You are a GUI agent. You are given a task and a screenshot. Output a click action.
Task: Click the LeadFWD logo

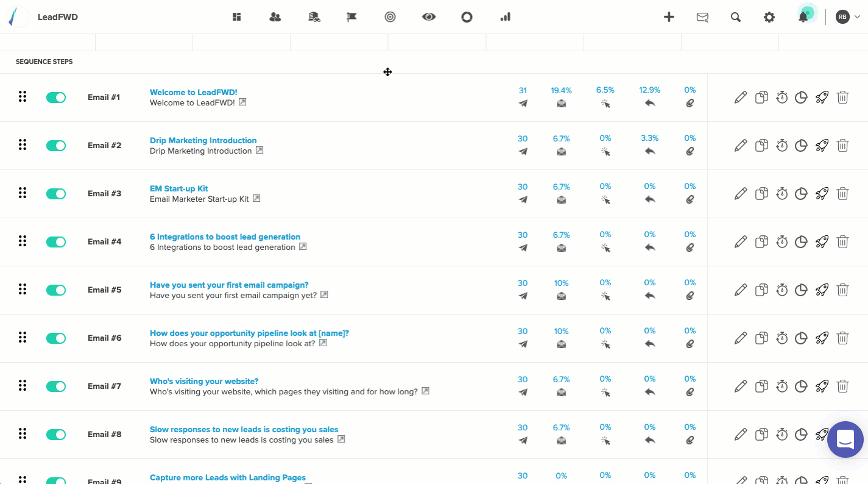(x=18, y=17)
